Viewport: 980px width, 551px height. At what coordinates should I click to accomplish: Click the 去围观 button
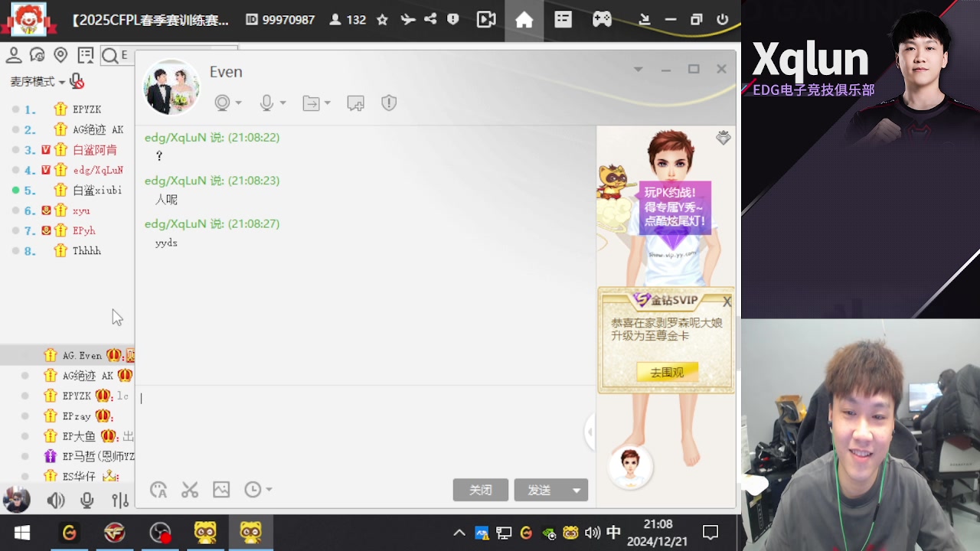[667, 373]
